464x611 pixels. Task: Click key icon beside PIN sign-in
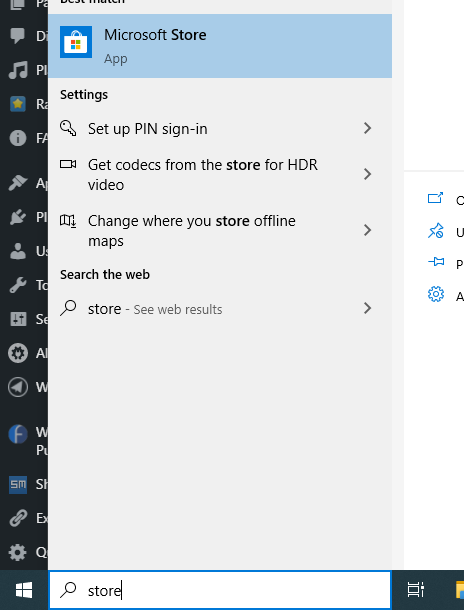point(68,128)
